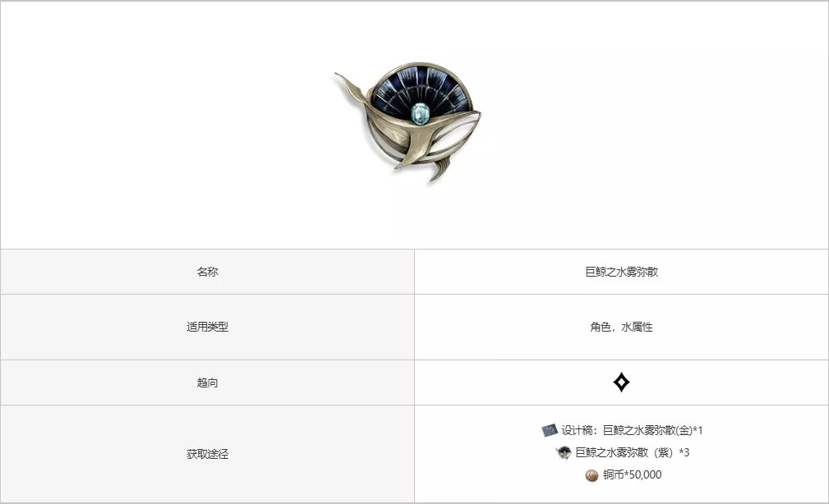The image size is (829, 504).
Task: Click the 获取途径 row header cell
Action: [207, 454]
